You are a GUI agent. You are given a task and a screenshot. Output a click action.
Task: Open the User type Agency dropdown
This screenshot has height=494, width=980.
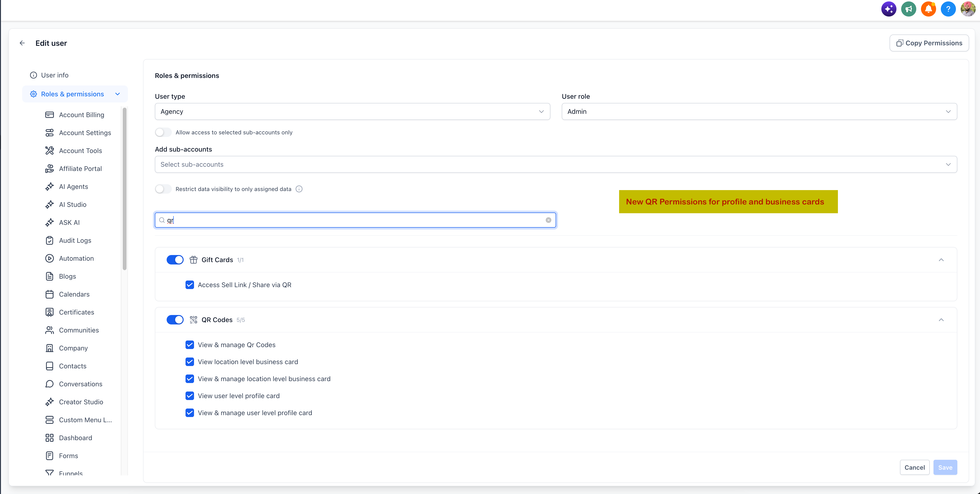pyautogui.click(x=352, y=111)
